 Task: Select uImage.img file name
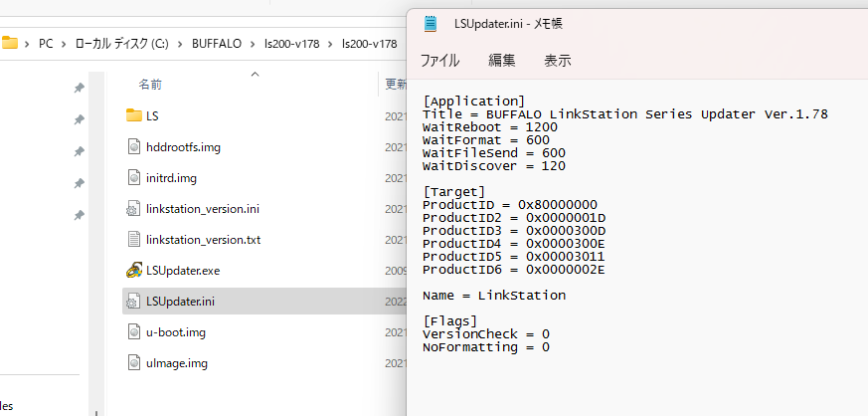(177, 364)
